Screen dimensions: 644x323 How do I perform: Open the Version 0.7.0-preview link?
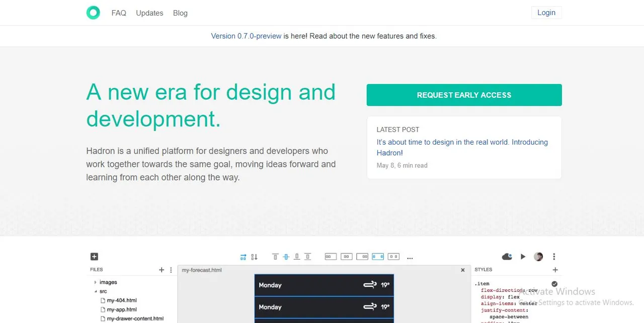[246, 36]
